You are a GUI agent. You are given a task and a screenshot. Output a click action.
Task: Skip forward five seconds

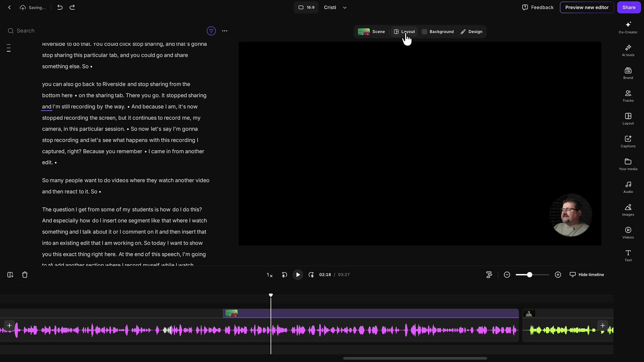click(311, 275)
